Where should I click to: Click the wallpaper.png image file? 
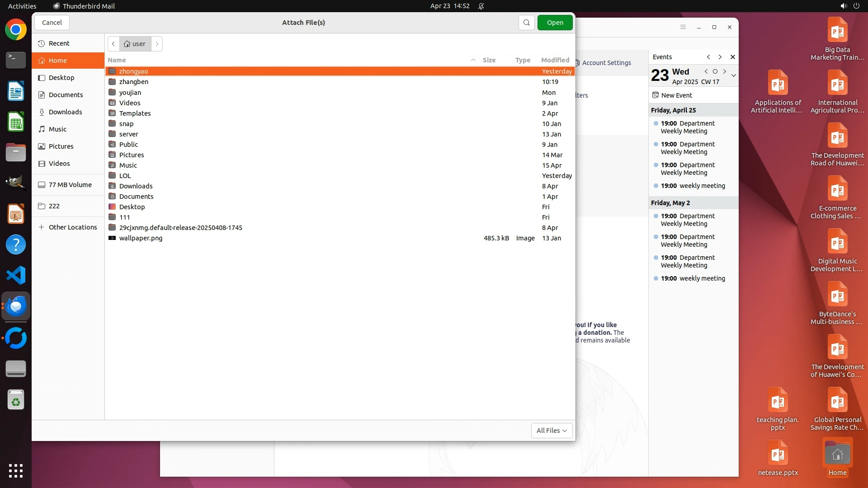point(141,238)
